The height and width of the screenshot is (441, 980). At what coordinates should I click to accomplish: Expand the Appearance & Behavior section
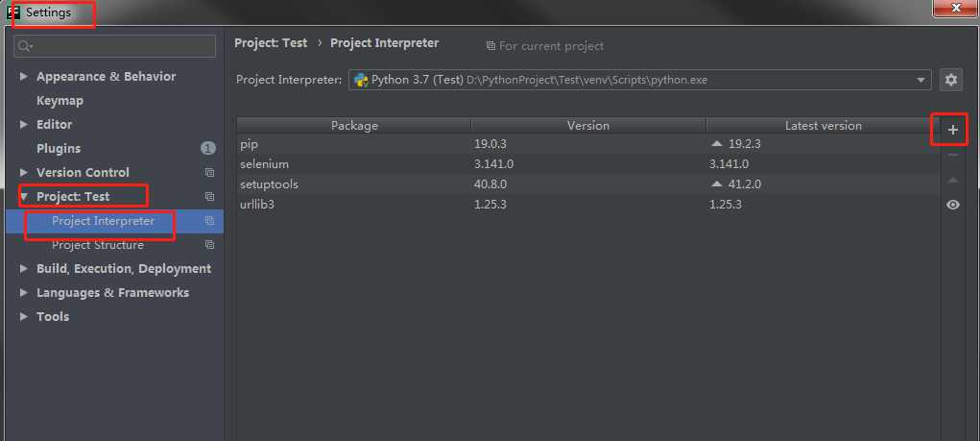point(24,76)
